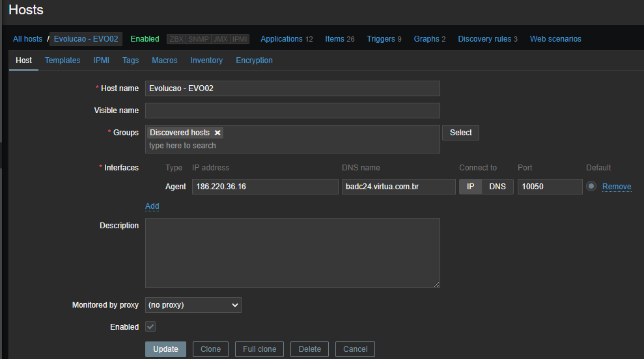Switch to the Templates tab
Viewport: 644px width, 359px height.
click(63, 60)
